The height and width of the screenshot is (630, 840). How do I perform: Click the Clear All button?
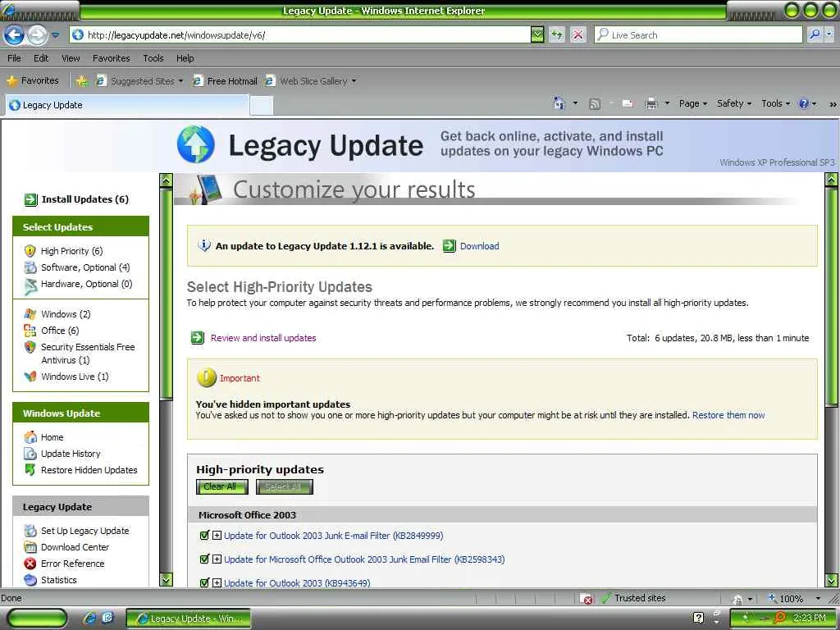[x=221, y=487]
